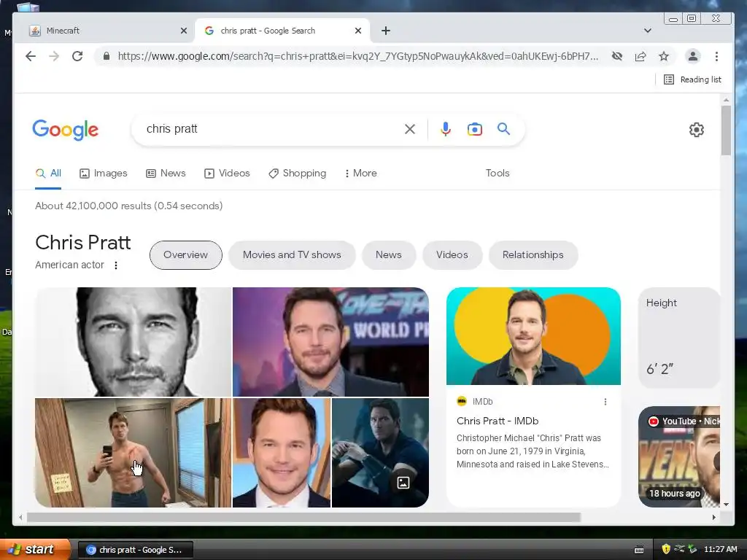Expand the More search categories
This screenshot has width=747, height=560.
[360, 174]
